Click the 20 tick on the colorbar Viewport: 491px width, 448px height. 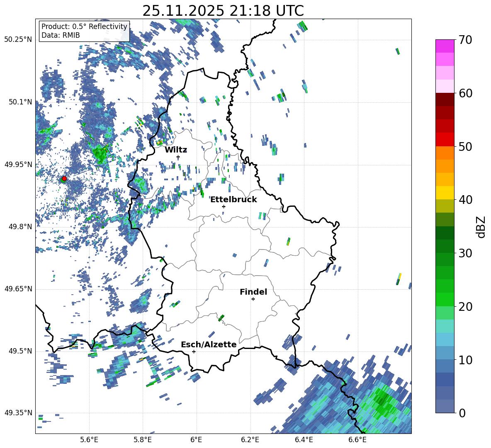[465, 307]
